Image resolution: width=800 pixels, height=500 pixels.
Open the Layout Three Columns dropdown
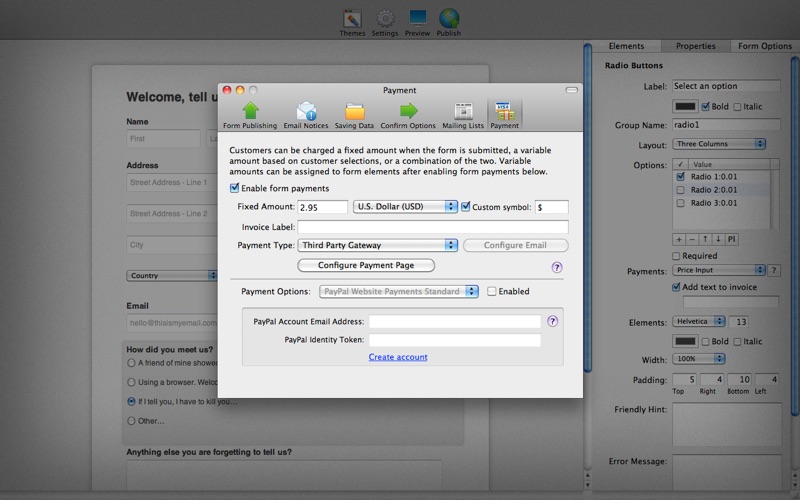[x=719, y=144]
